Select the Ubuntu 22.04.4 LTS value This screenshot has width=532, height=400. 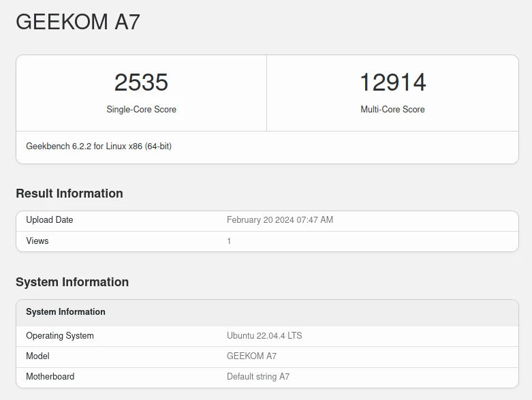[x=264, y=335]
